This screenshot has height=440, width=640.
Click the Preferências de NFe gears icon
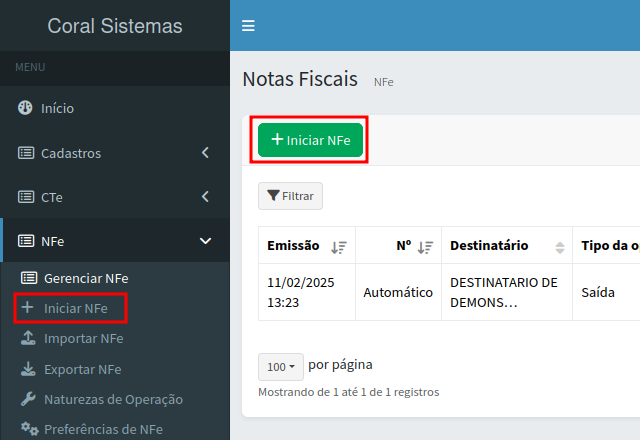(x=29, y=429)
